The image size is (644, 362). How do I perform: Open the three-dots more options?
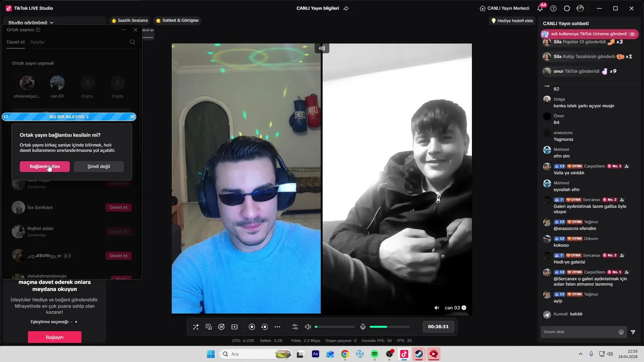coord(277,327)
